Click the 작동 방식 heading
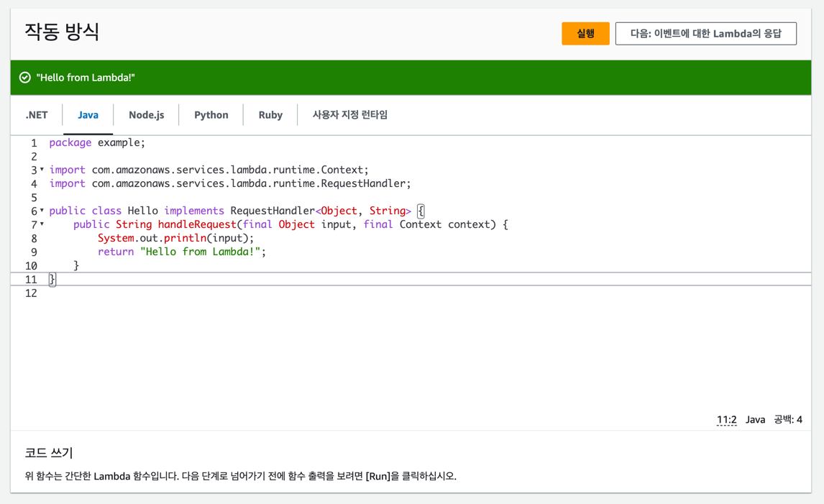824x504 pixels. (62, 32)
